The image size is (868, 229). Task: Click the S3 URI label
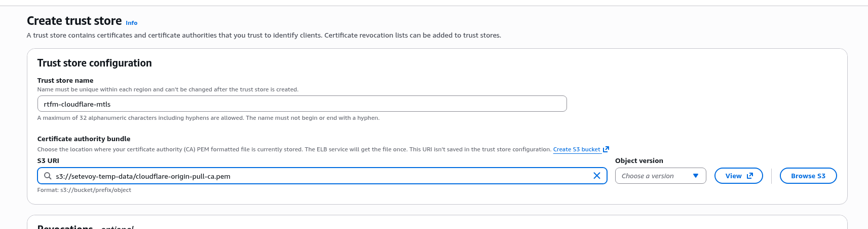[x=48, y=160]
